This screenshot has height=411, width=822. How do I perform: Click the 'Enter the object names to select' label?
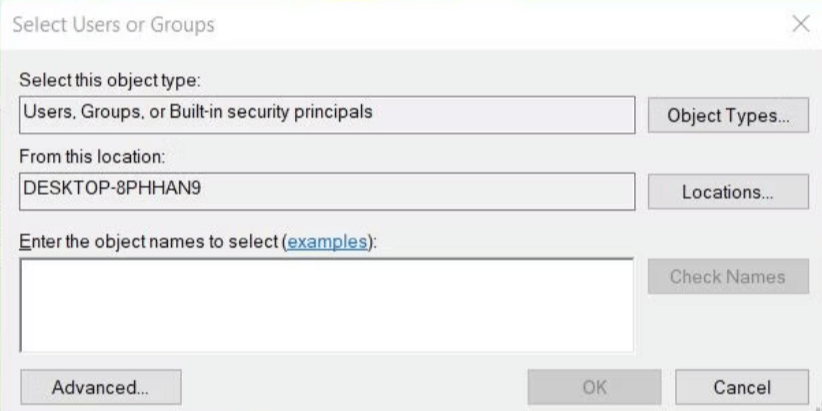click(150, 242)
